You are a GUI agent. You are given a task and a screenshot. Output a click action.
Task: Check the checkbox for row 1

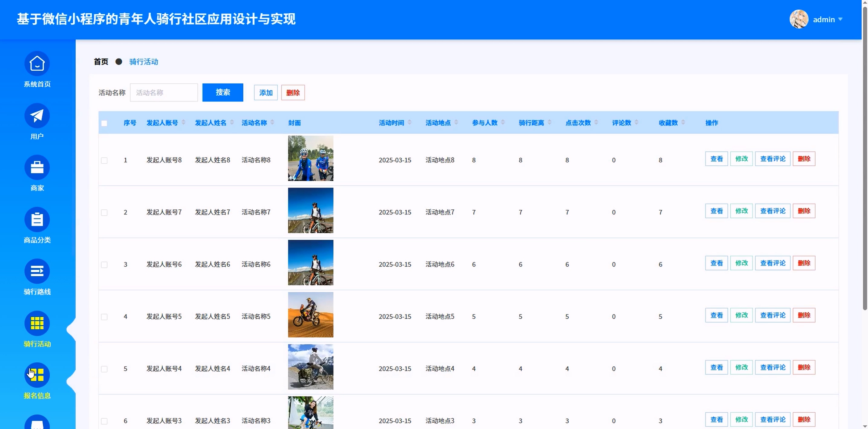coord(104,161)
